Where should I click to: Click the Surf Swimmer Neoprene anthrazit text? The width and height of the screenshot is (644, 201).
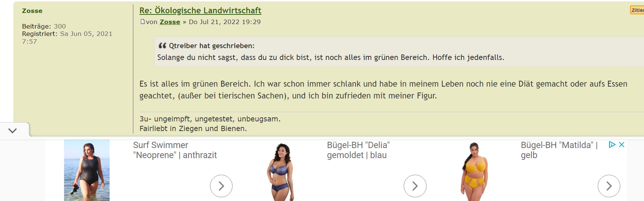coord(175,150)
